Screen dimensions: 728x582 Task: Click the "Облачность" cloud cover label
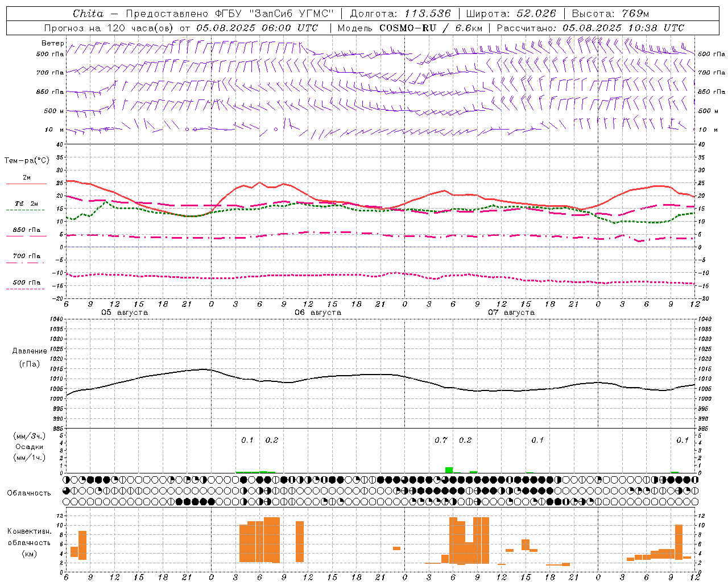(29, 493)
